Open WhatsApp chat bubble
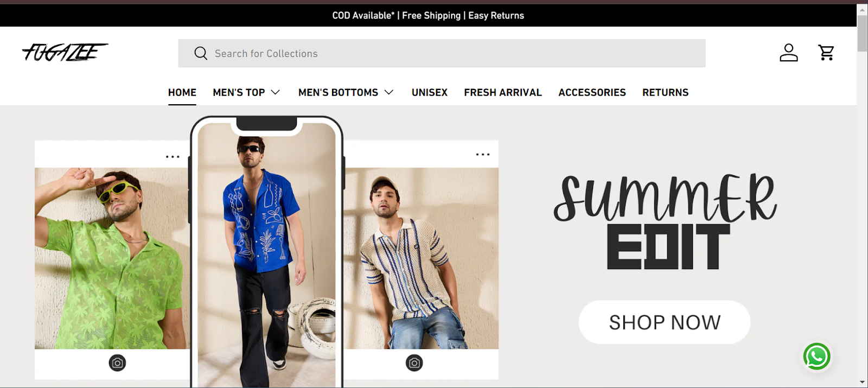Viewport: 868px width, 388px height. pyautogui.click(x=816, y=357)
